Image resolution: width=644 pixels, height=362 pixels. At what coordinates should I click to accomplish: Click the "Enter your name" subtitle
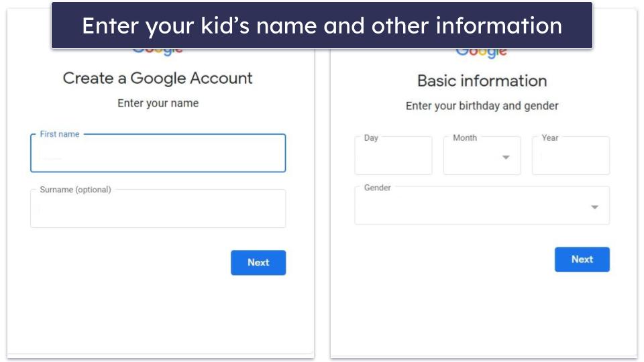click(158, 103)
